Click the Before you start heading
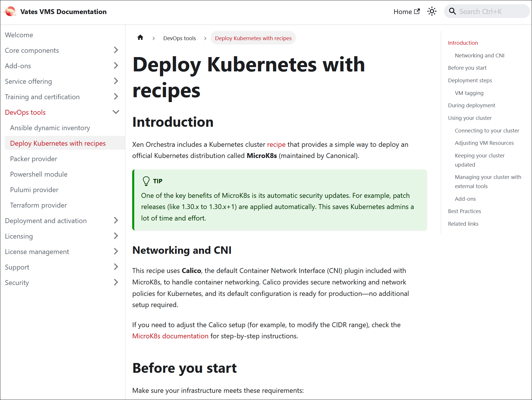 coord(184,368)
